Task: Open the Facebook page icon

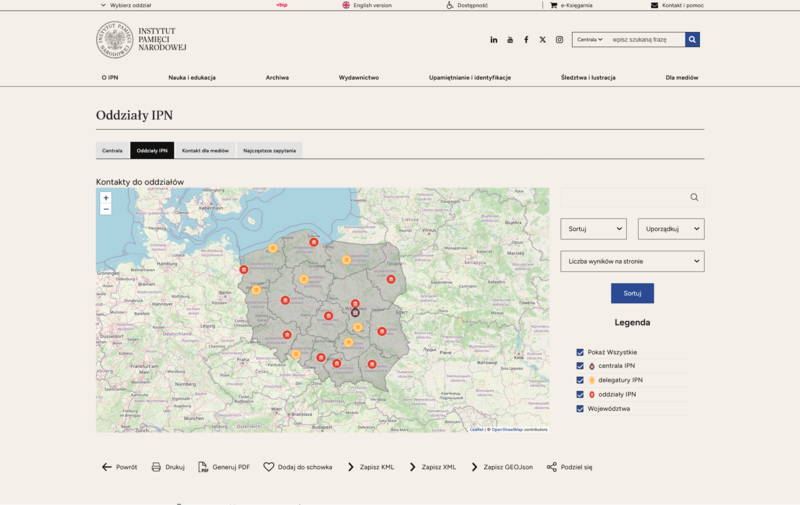Action: coord(526,40)
